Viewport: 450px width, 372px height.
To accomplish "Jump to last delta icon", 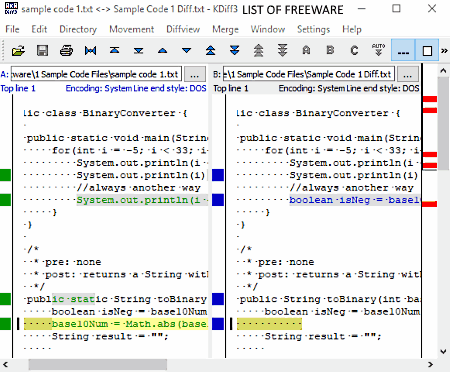I will click(138, 51).
